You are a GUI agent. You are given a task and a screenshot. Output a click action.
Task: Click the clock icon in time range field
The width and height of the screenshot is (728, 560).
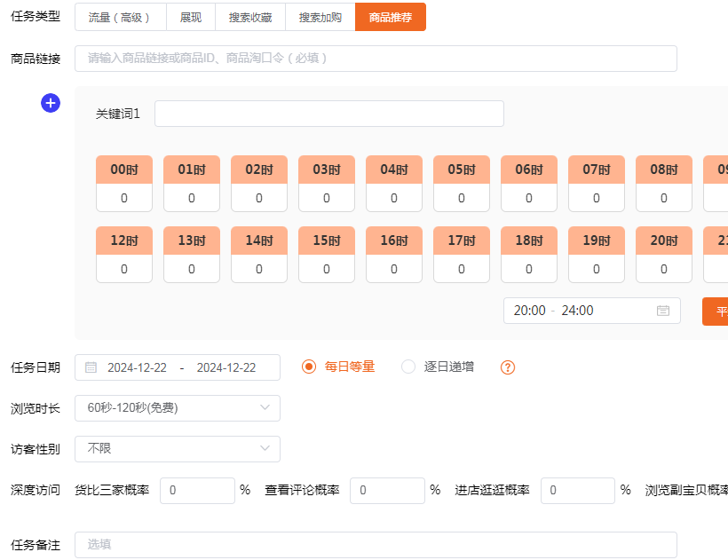pyautogui.click(x=662, y=311)
